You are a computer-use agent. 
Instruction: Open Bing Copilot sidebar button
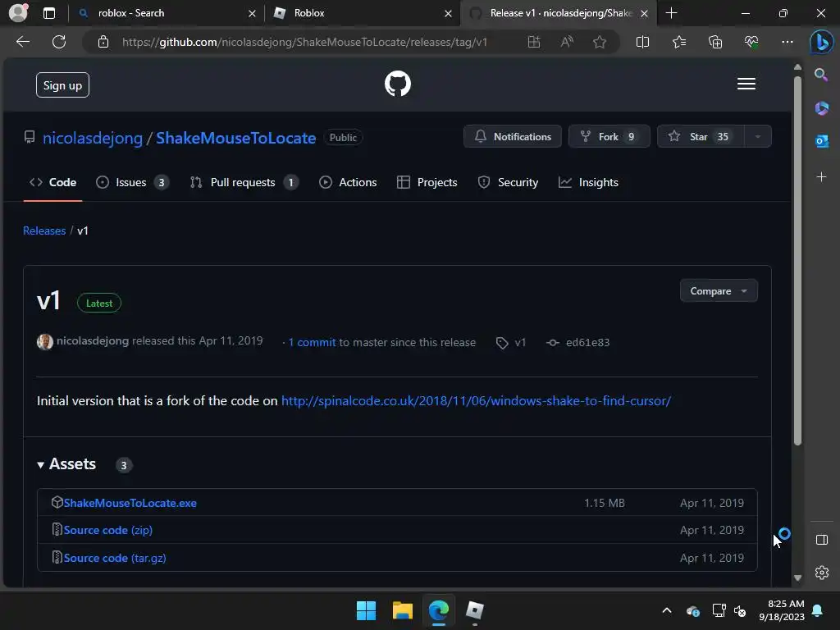click(821, 42)
